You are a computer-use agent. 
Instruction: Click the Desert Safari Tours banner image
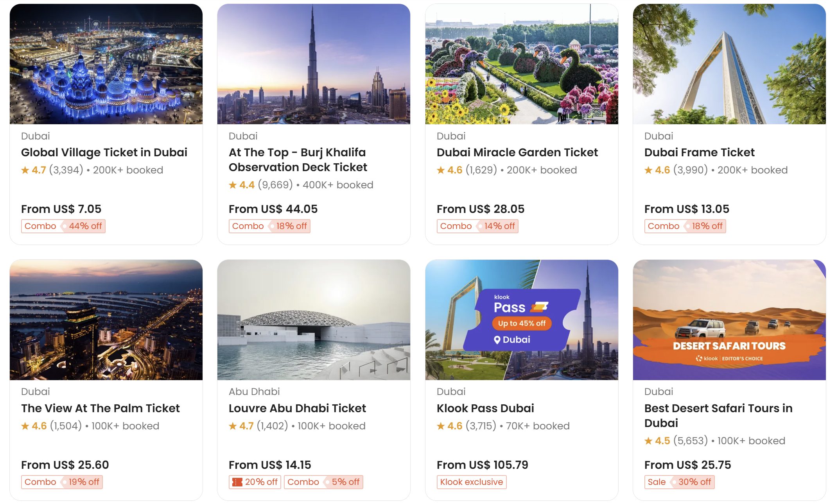pos(729,320)
